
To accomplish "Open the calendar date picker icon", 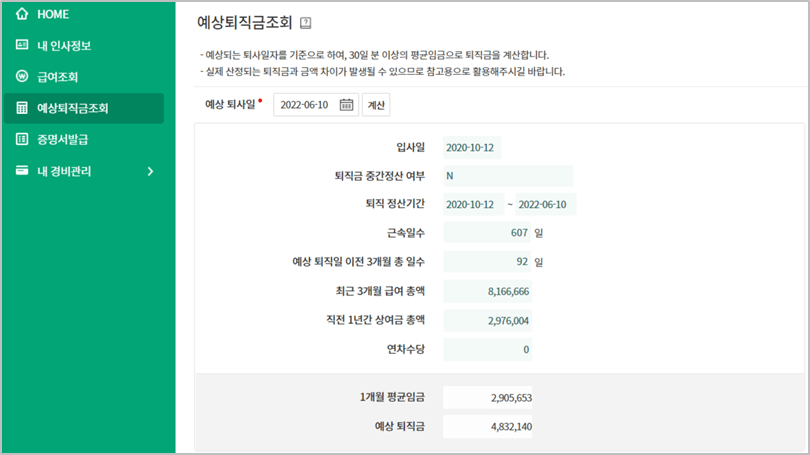I will pos(346,105).
